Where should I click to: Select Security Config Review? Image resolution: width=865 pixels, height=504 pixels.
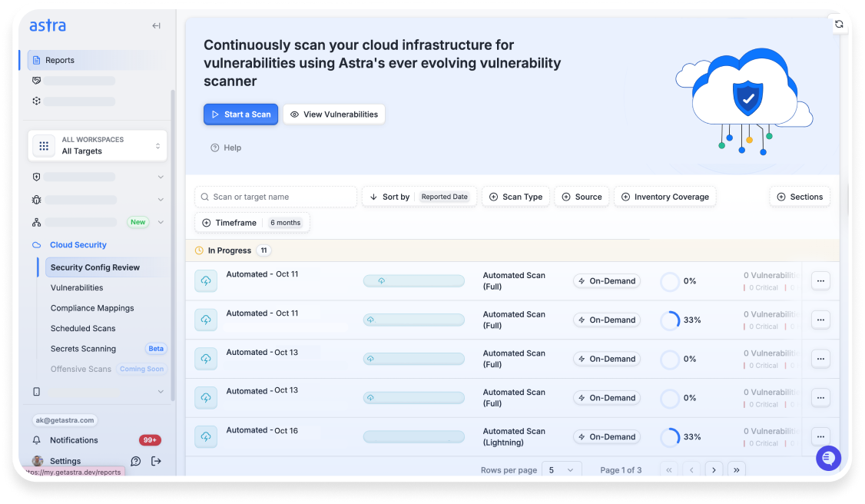(x=106, y=267)
